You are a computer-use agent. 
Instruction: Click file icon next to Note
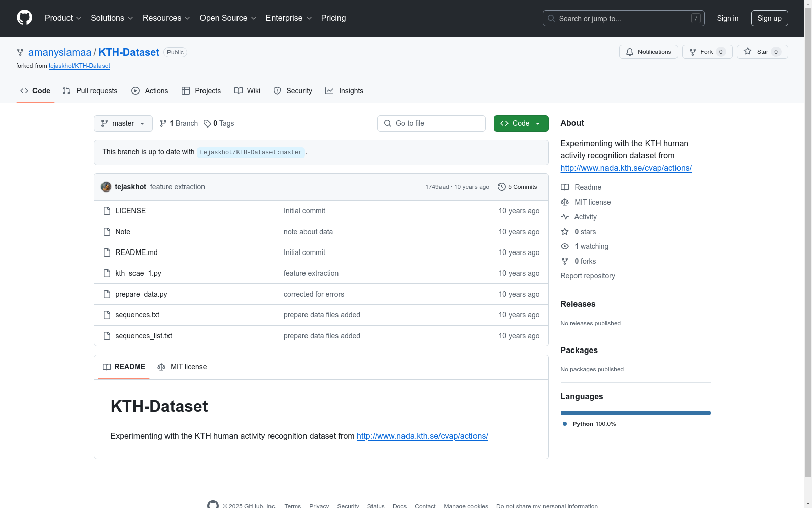[107, 232]
